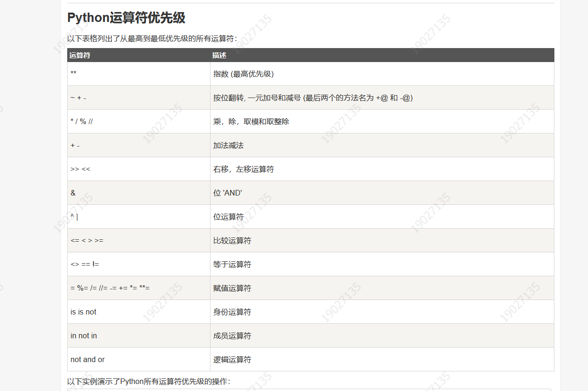Click the description "位运算符"
Screen dimensions: 588x391
pos(228,216)
